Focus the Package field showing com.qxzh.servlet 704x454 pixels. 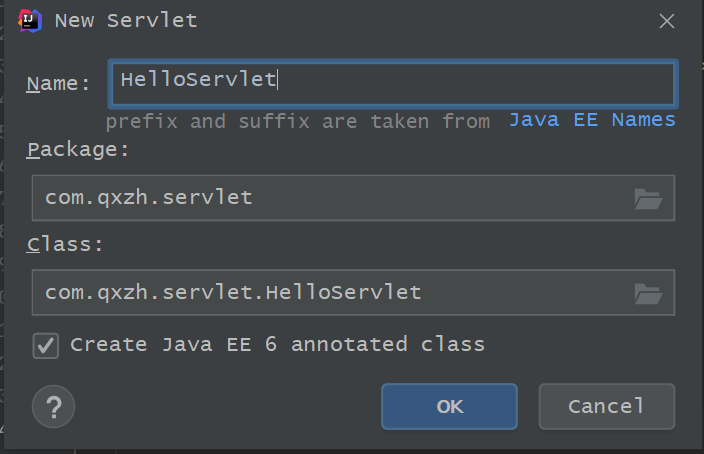click(x=330, y=198)
